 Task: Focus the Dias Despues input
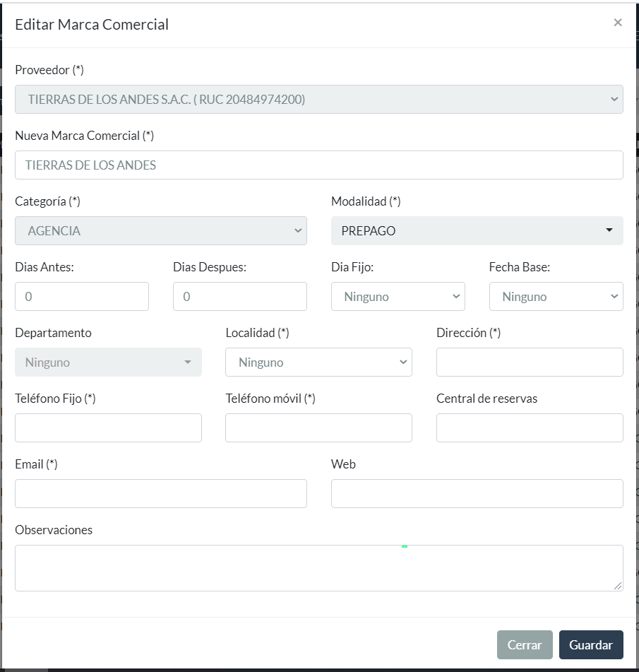pyautogui.click(x=239, y=297)
